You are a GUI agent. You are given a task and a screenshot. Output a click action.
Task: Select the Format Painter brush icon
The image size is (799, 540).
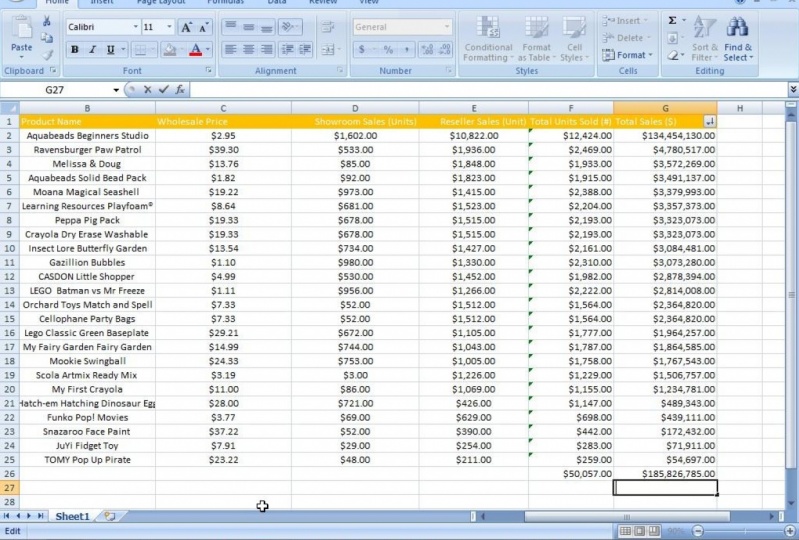click(x=47, y=55)
